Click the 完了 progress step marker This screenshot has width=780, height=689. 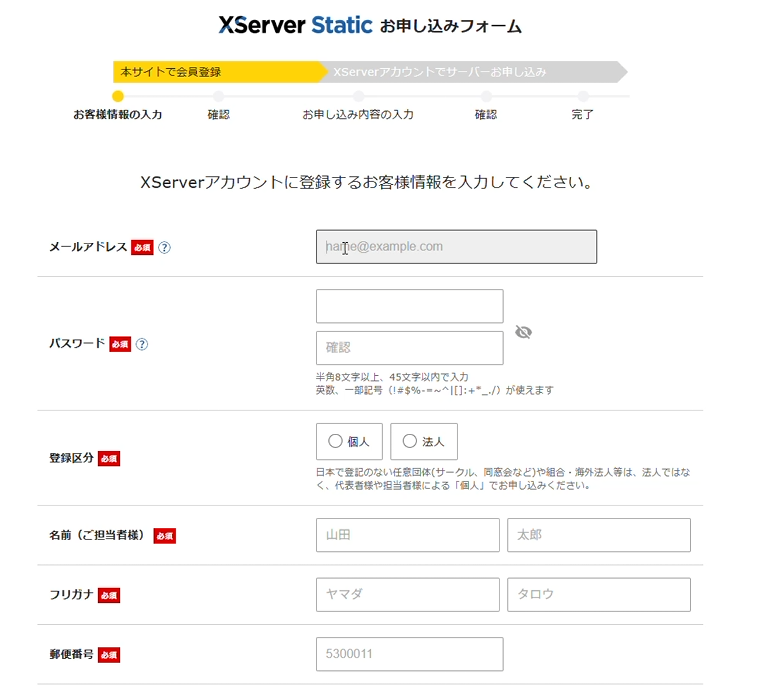pos(583,97)
